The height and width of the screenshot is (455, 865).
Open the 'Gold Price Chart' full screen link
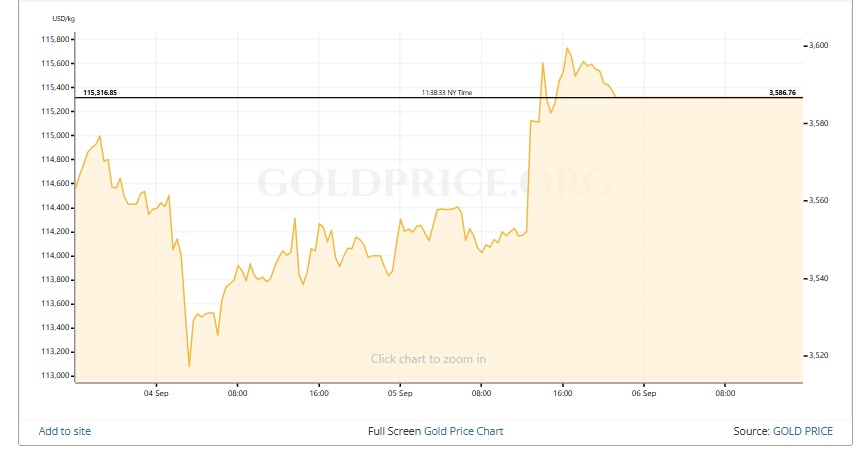coord(463,431)
